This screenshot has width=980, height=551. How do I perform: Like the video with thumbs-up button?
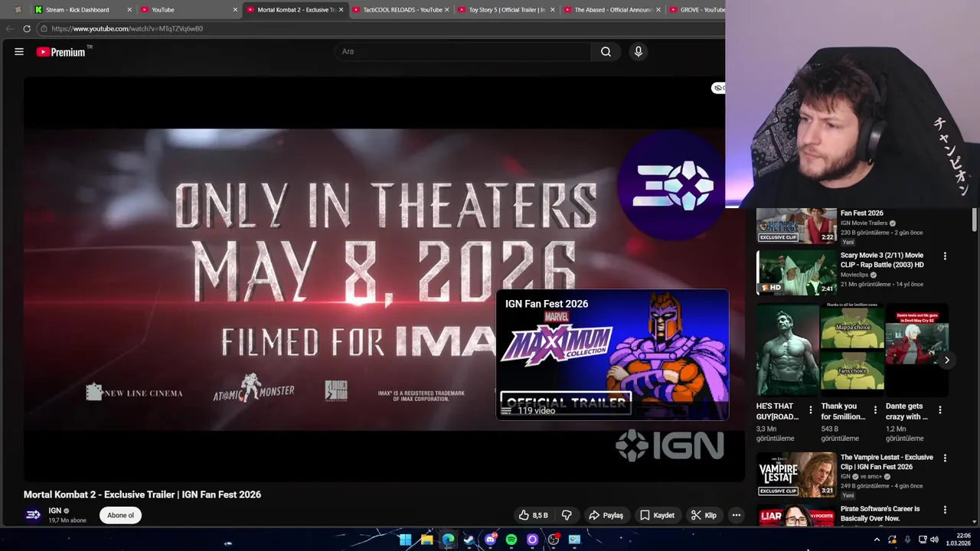tap(533, 515)
